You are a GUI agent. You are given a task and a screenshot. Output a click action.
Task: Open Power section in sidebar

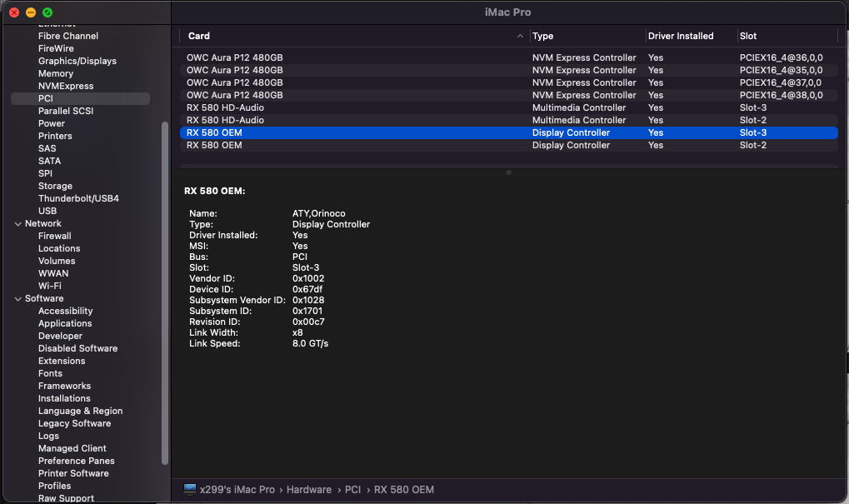pyautogui.click(x=52, y=123)
